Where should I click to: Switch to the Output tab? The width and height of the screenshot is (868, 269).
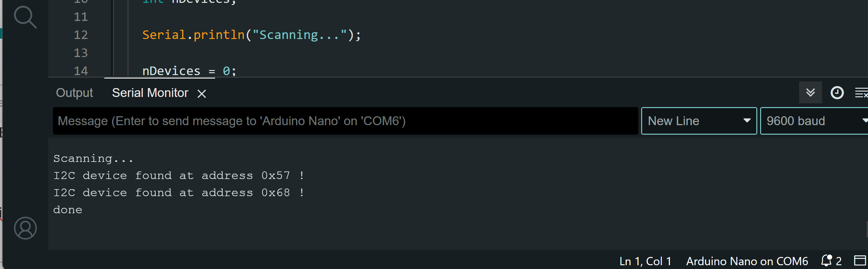(x=74, y=93)
